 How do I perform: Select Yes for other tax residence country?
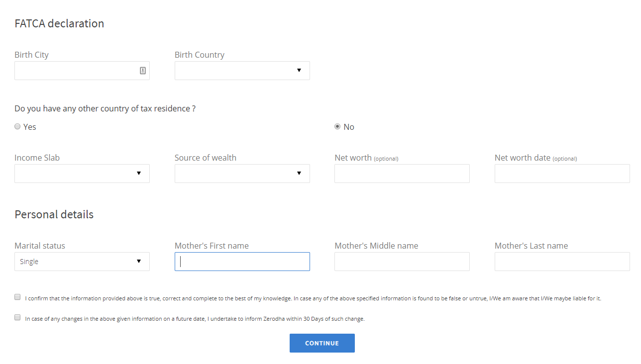click(17, 127)
